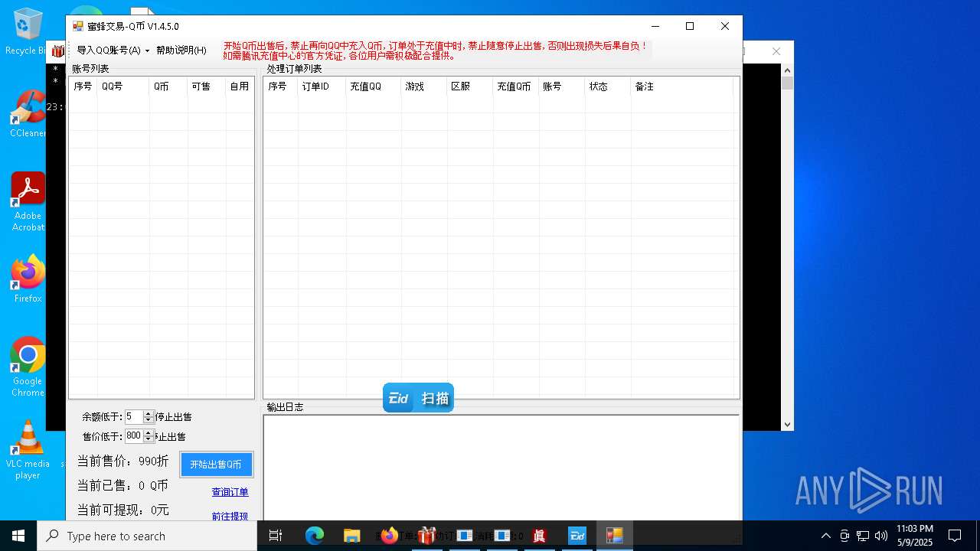This screenshot has width=980, height=551.
Task: Open the CCleaner desktop shortcut
Action: [28, 114]
